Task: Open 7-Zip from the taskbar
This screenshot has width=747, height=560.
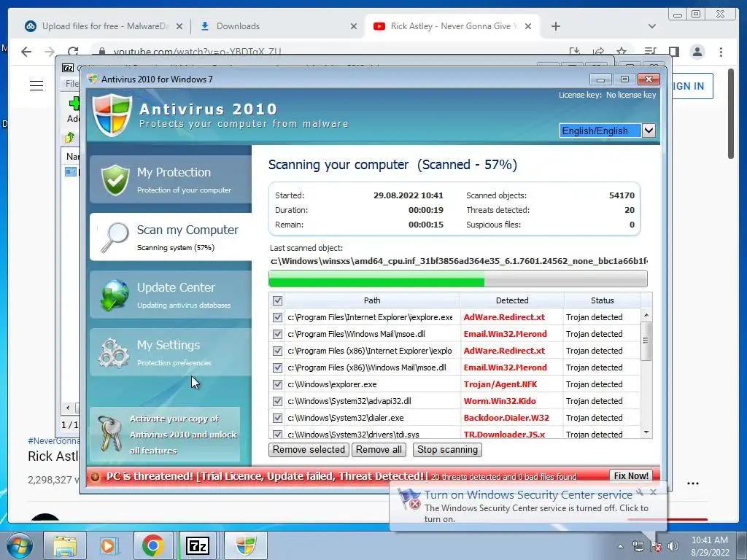Action: (x=198, y=545)
